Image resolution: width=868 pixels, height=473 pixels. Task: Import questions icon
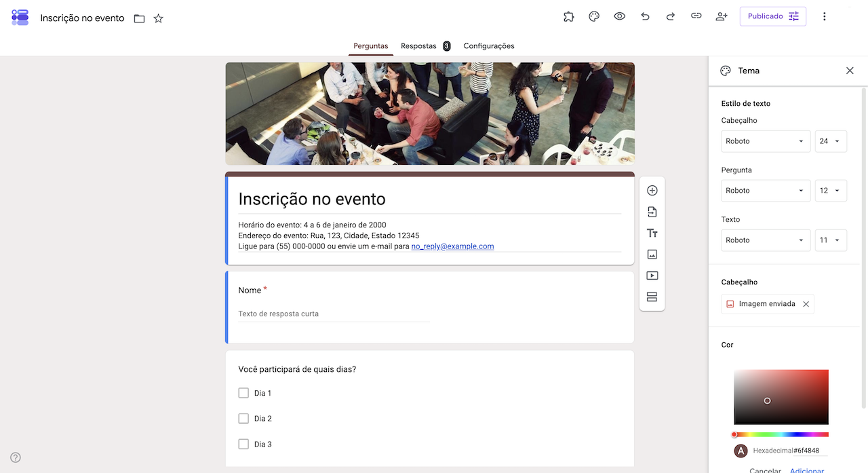[652, 212]
